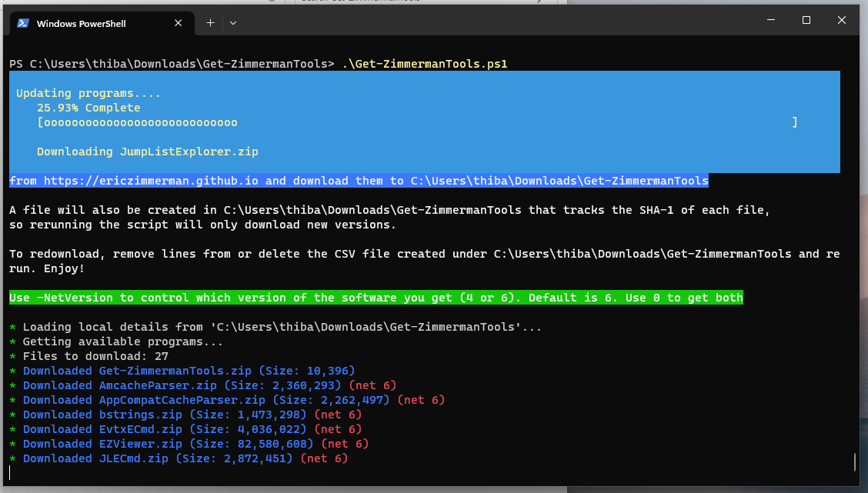Image resolution: width=868 pixels, height=493 pixels.
Task: Click 'Downloading JumpListExplorer.zip' text
Action: 148,152
